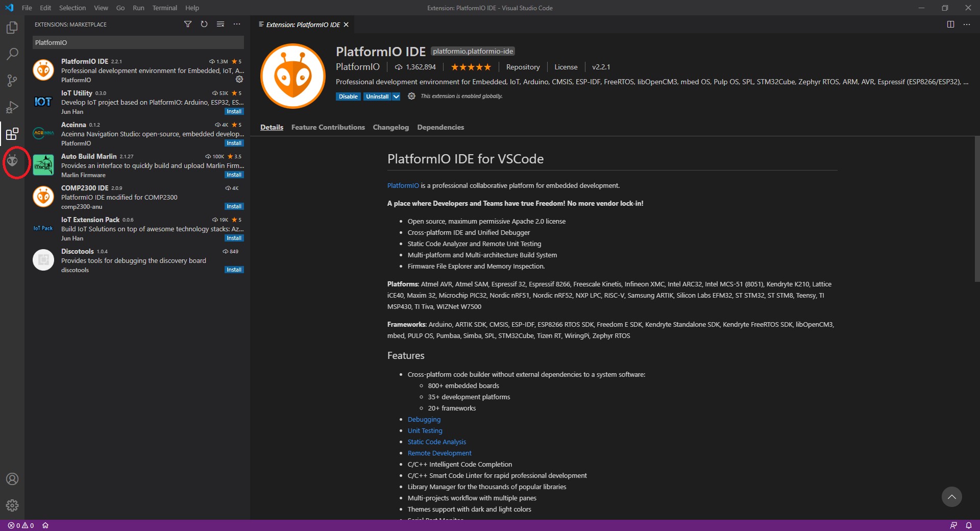Open the View menu
980x531 pixels.
[101, 8]
